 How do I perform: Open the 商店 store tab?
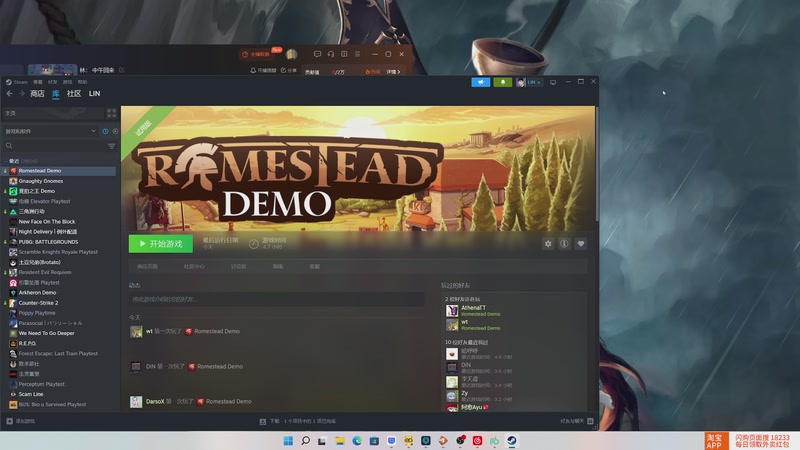pyautogui.click(x=37, y=93)
